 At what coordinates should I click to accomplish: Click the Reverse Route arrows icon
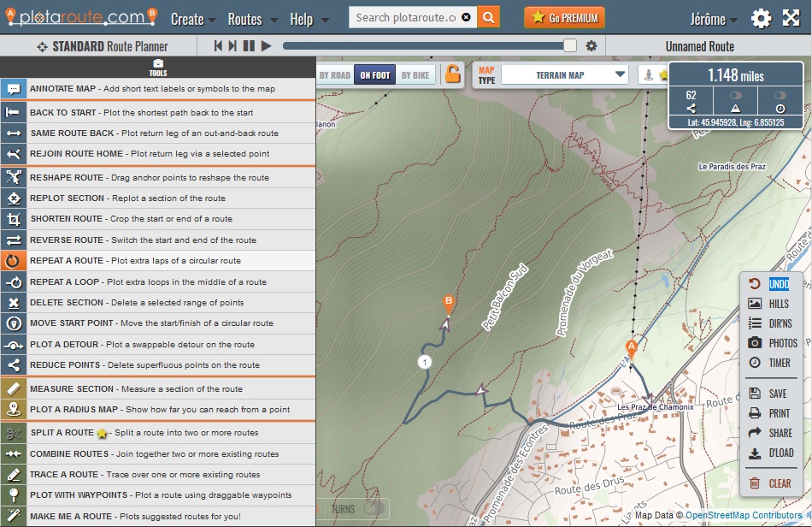point(13,240)
